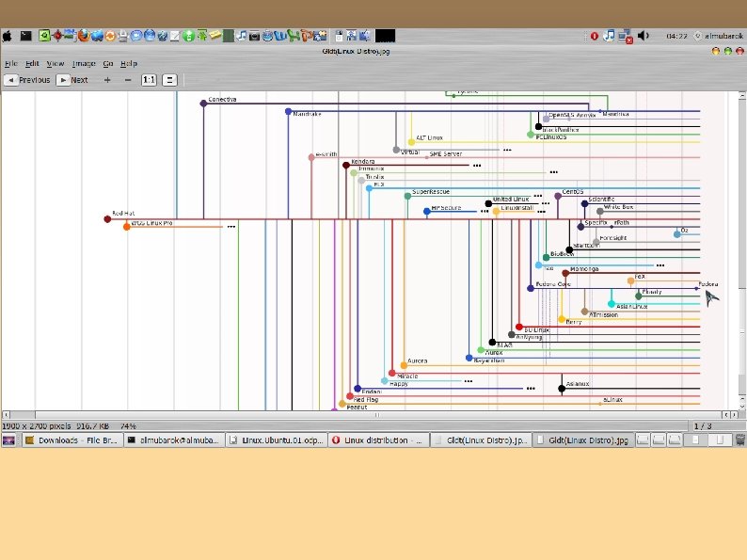Switch to almubarok terminal taskbar window
The height and width of the screenshot is (560, 747).
point(174,440)
